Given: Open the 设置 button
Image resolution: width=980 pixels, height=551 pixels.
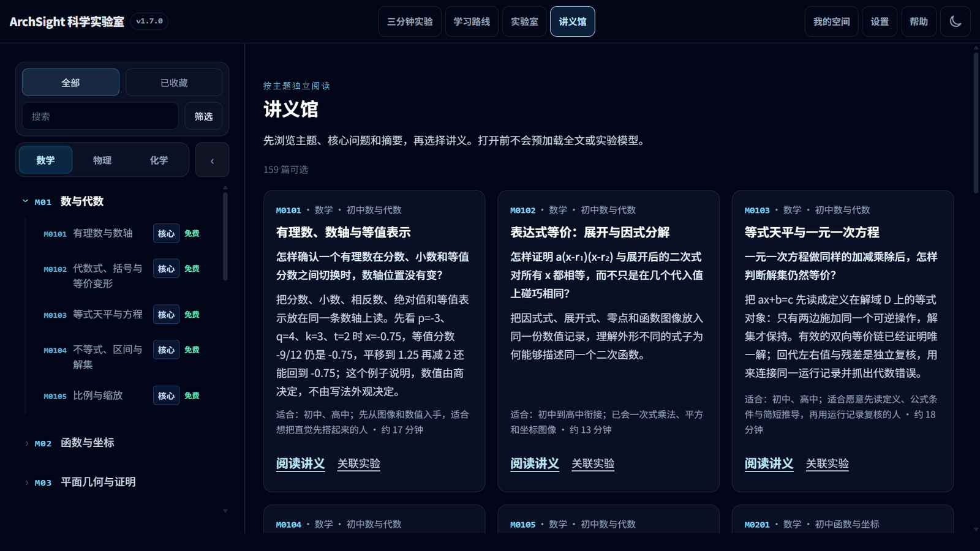Looking at the screenshot, I should point(880,21).
